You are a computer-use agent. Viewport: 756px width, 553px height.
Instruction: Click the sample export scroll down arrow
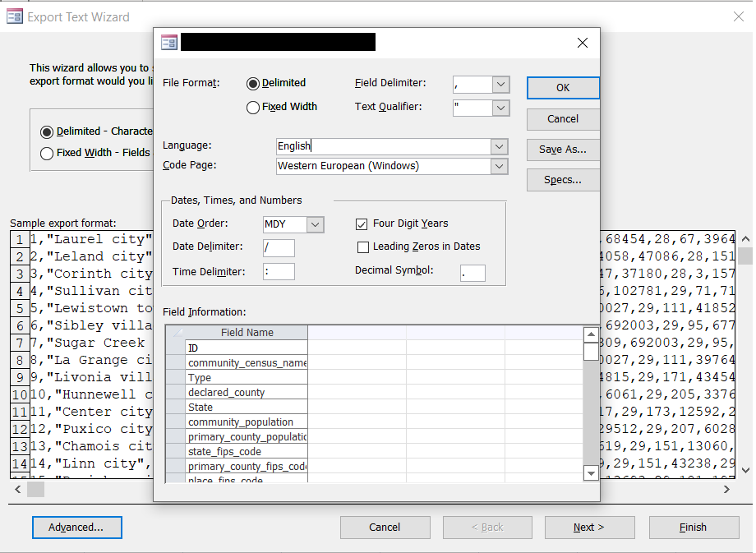[x=745, y=470]
